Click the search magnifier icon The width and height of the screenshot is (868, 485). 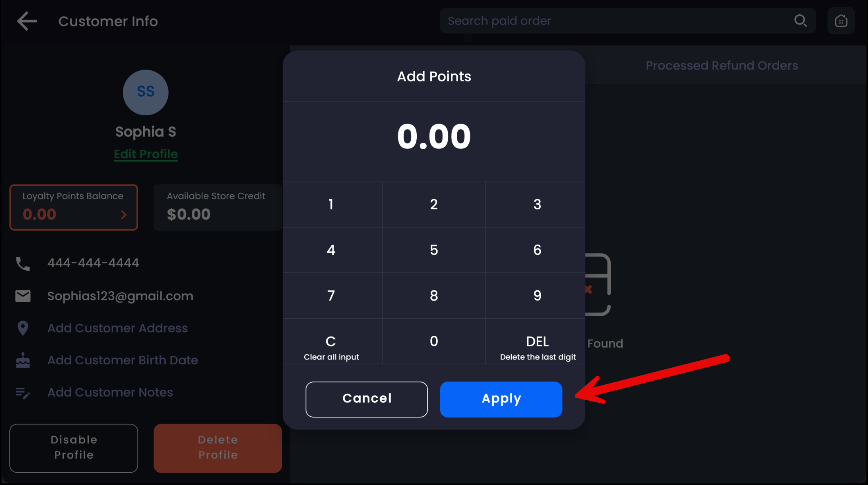[800, 21]
